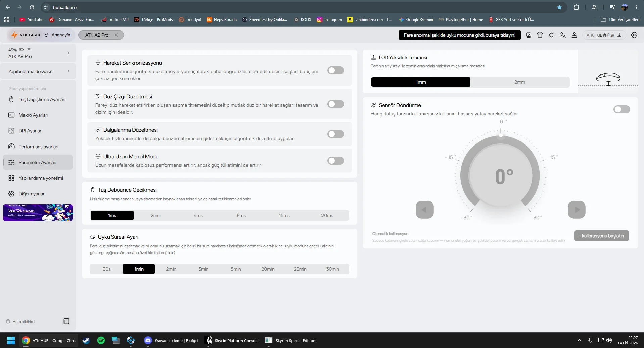
Task: Open the Chrome three-dot menu
Action: pos(637,7)
